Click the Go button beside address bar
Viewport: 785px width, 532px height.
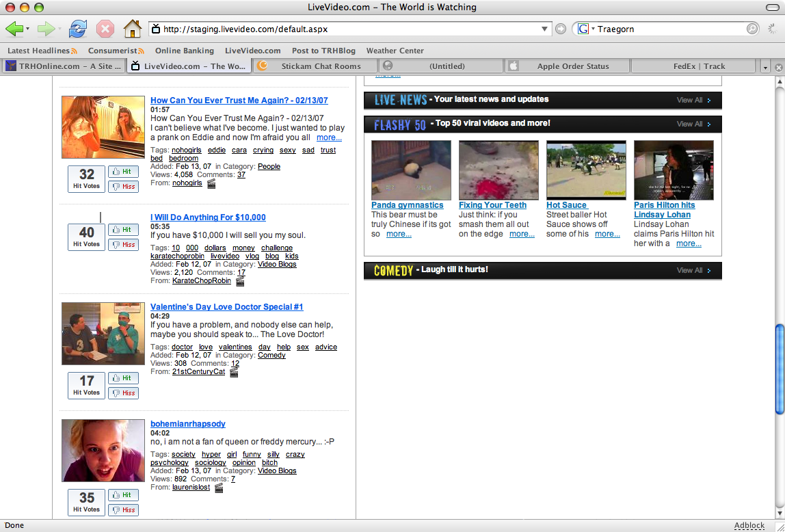(x=561, y=29)
